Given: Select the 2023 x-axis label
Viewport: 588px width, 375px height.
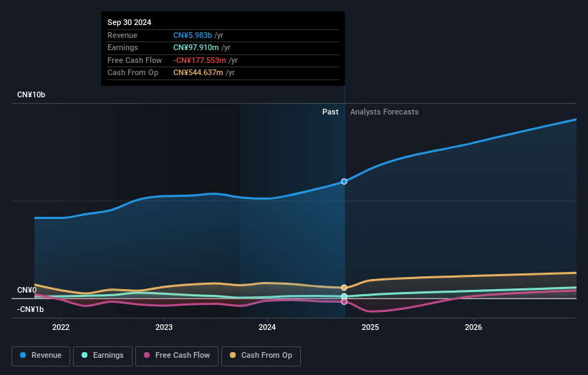Looking at the screenshot, I should 164,327.
